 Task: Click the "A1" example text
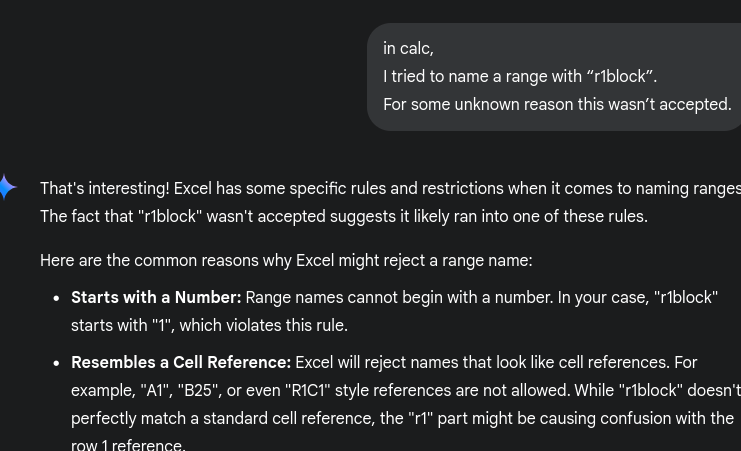(x=155, y=390)
